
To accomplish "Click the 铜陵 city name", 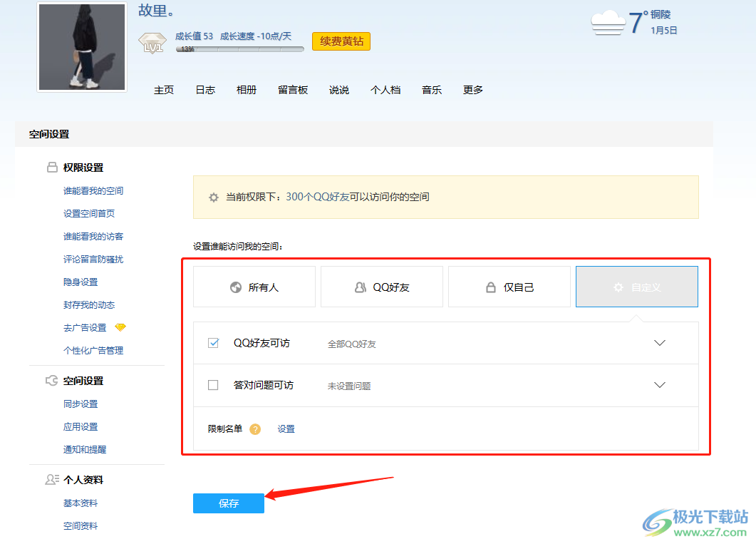I will 661,14.
